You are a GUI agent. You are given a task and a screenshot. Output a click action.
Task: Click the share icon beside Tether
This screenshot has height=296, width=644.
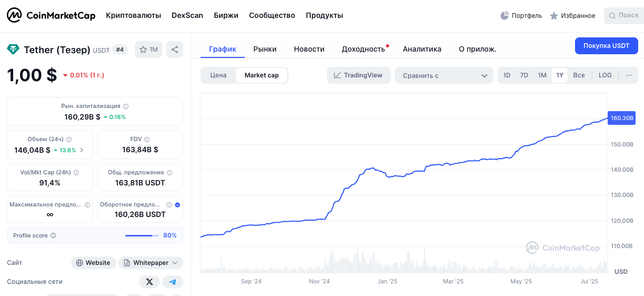[175, 50]
